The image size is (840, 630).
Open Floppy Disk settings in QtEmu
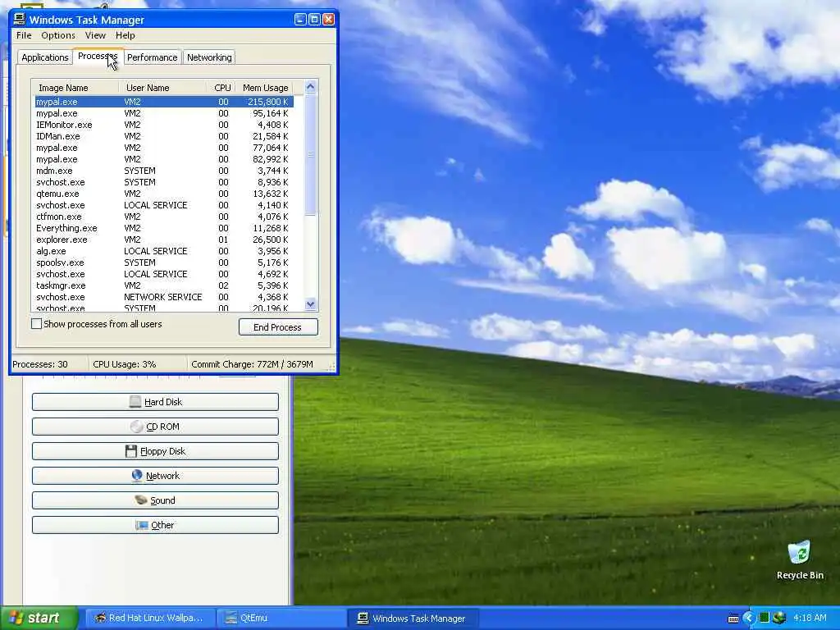coord(155,451)
